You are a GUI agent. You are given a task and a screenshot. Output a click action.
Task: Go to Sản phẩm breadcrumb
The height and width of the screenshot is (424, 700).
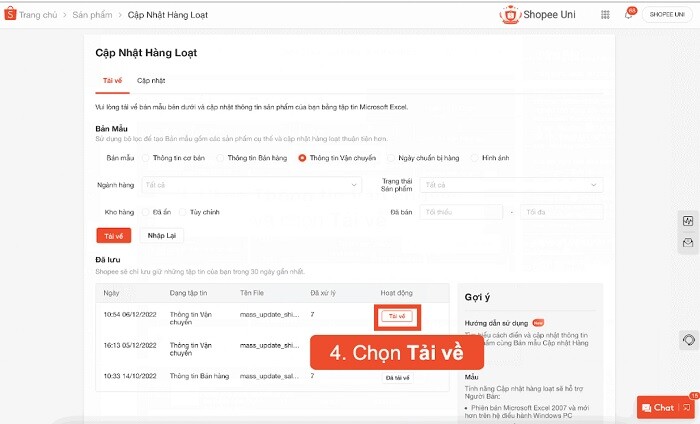[92, 15]
